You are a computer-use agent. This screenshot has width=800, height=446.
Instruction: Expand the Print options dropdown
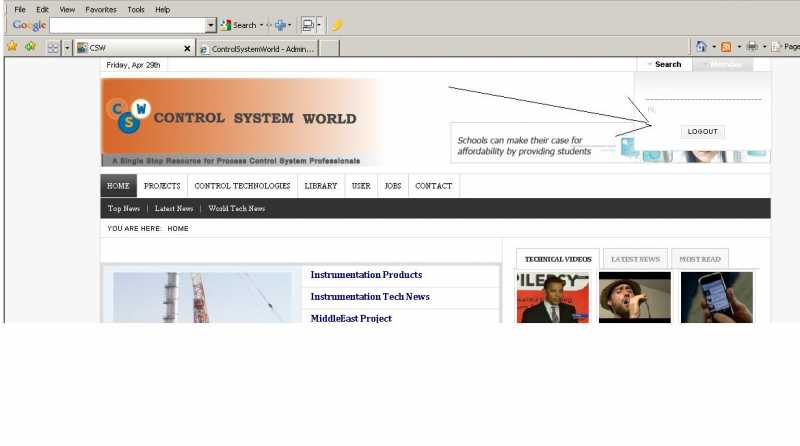(x=764, y=47)
